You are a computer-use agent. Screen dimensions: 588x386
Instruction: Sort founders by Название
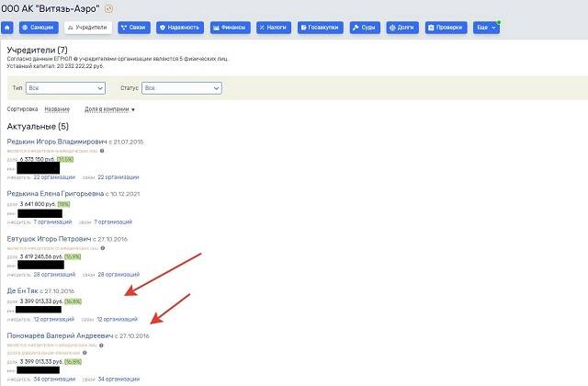[x=57, y=109]
